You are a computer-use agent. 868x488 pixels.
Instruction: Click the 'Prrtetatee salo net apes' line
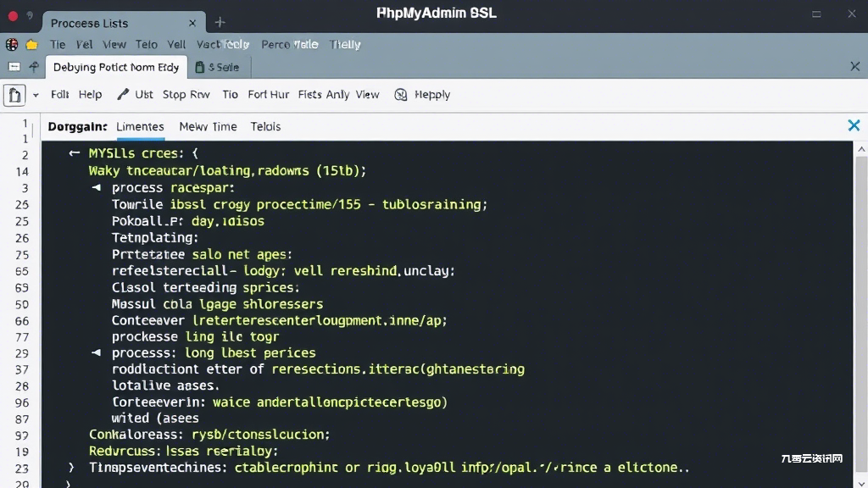(202, 254)
